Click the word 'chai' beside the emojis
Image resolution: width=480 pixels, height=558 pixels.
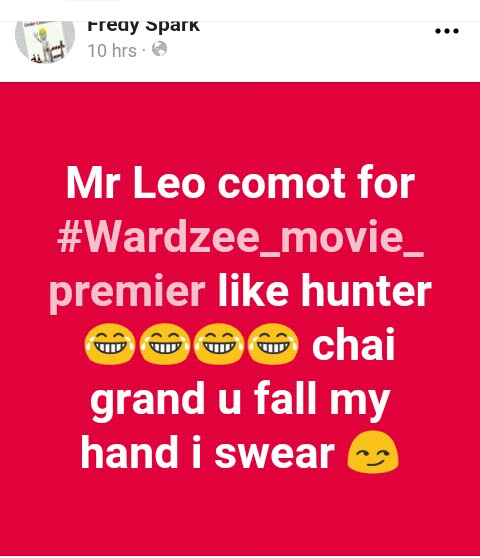pyautogui.click(x=353, y=343)
